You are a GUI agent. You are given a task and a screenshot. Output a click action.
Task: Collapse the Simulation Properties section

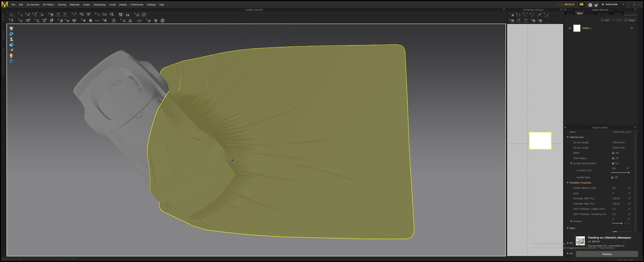(568, 183)
